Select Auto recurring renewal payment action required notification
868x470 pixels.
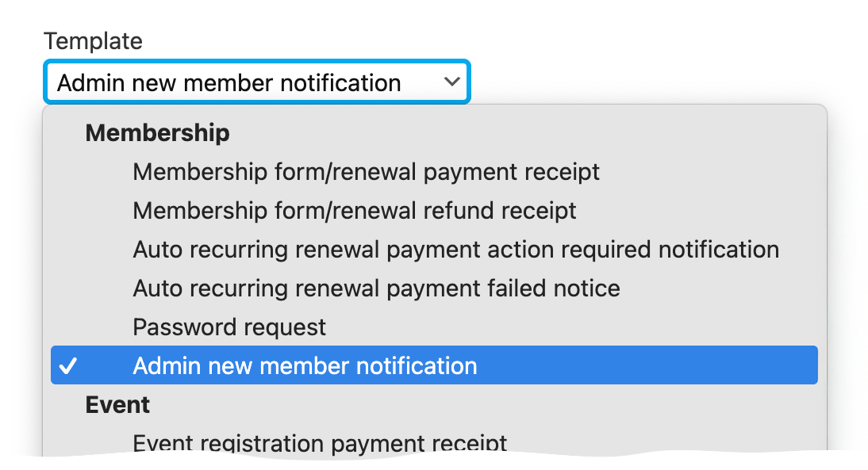click(x=455, y=250)
